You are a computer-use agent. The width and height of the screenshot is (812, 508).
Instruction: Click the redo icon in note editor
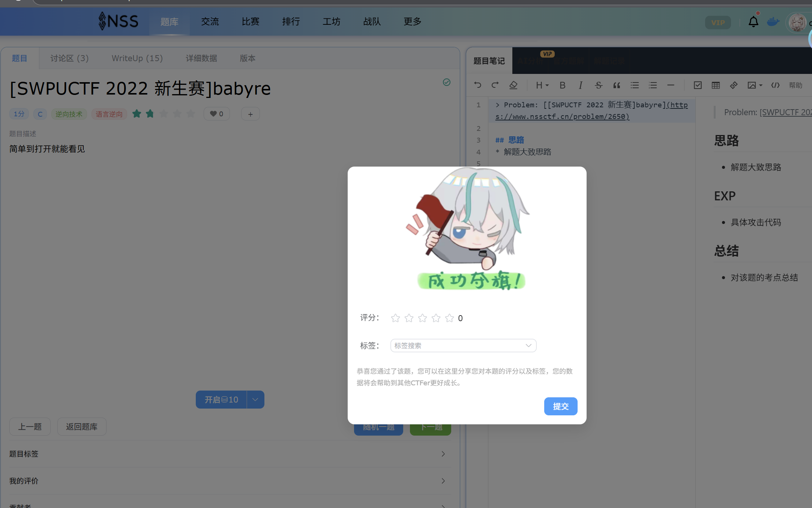click(x=495, y=85)
